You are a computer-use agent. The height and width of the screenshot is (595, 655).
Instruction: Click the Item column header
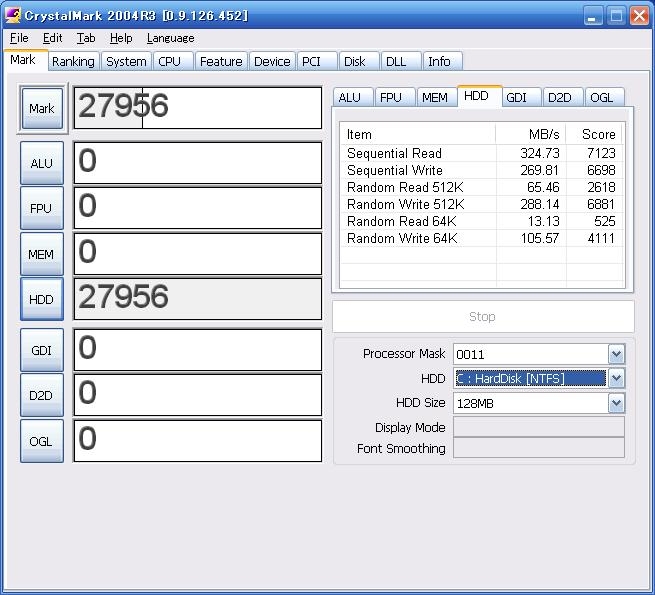click(418, 134)
